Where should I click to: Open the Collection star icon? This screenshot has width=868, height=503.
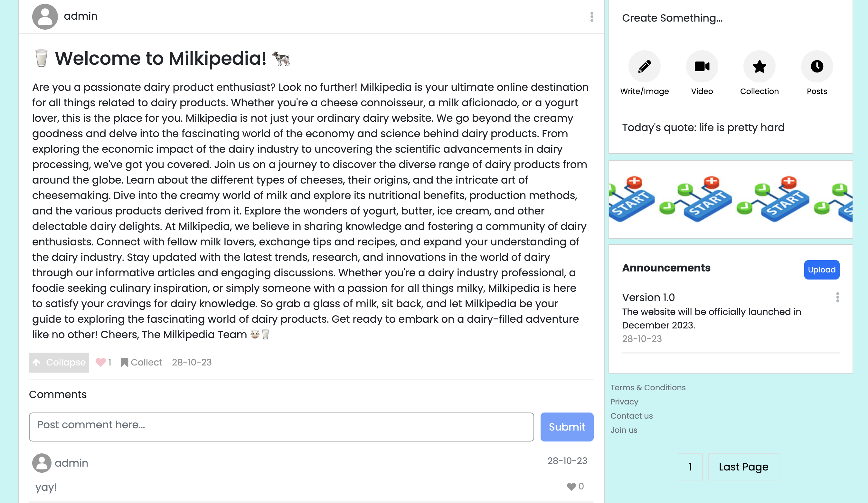pyautogui.click(x=759, y=66)
